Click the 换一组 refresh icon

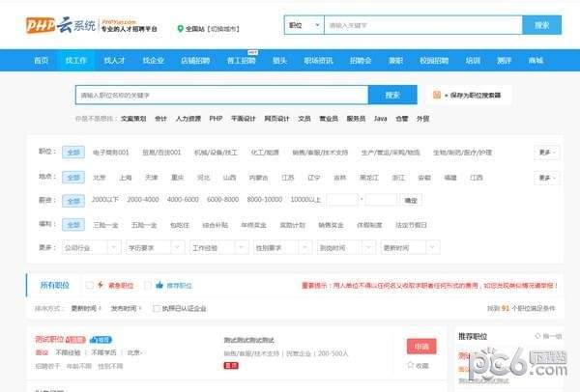(536, 336)
